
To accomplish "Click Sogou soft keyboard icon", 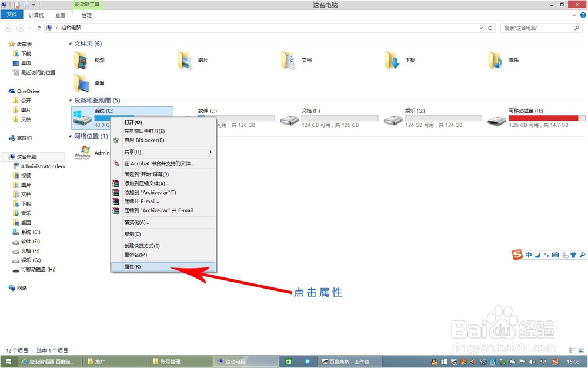I will coord(556,255).
